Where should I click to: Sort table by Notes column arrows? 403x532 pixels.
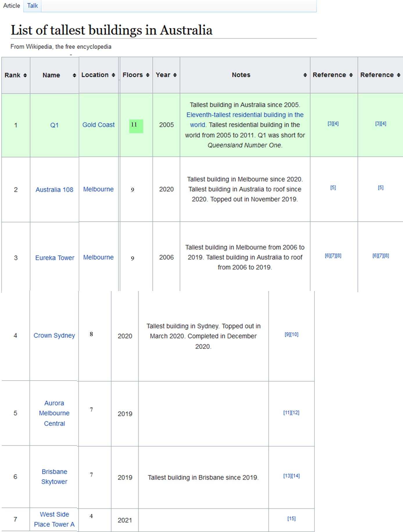pyautogui.click(x=305, y=75)
